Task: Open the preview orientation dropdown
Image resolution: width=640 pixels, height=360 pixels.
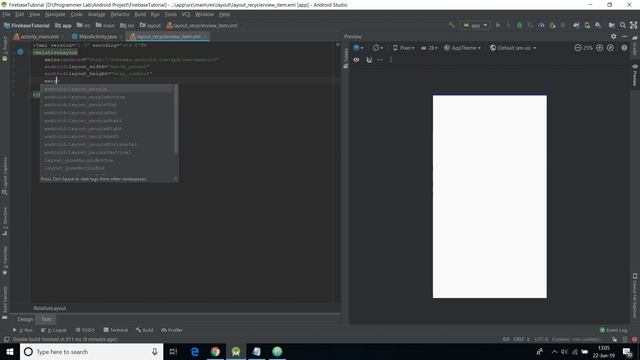Action: coord(378,48)
